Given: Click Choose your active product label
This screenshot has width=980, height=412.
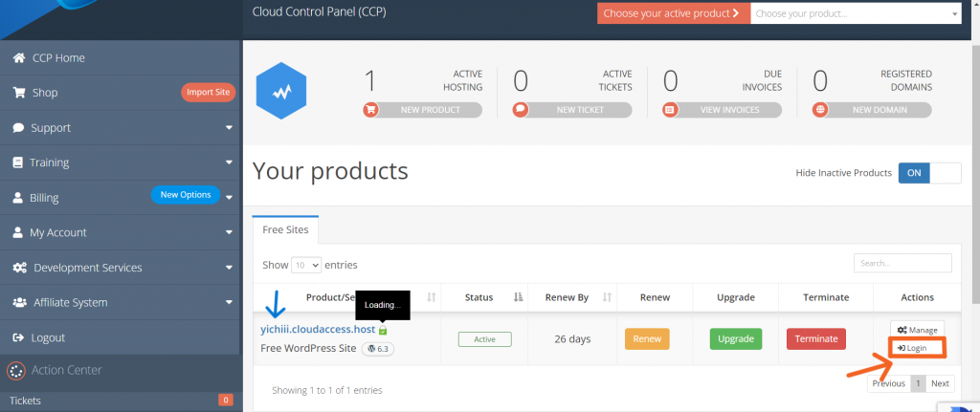Looking at the screenshot, I should pyautogui.click(x=673, y=13).
